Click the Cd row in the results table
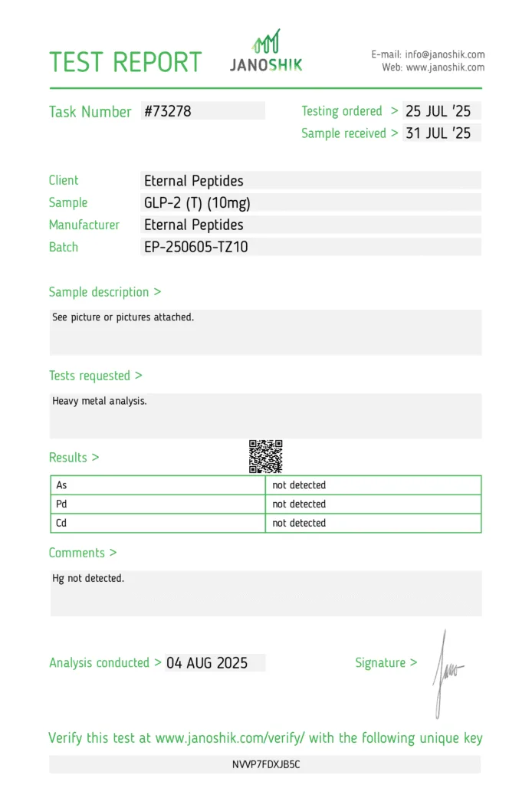532x785 pixels. point(266,523)
